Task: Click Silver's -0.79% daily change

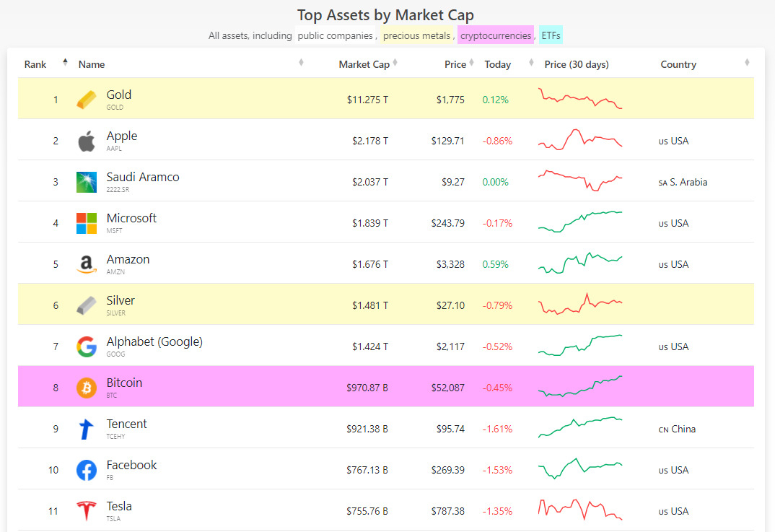Action: pos(497,305)
